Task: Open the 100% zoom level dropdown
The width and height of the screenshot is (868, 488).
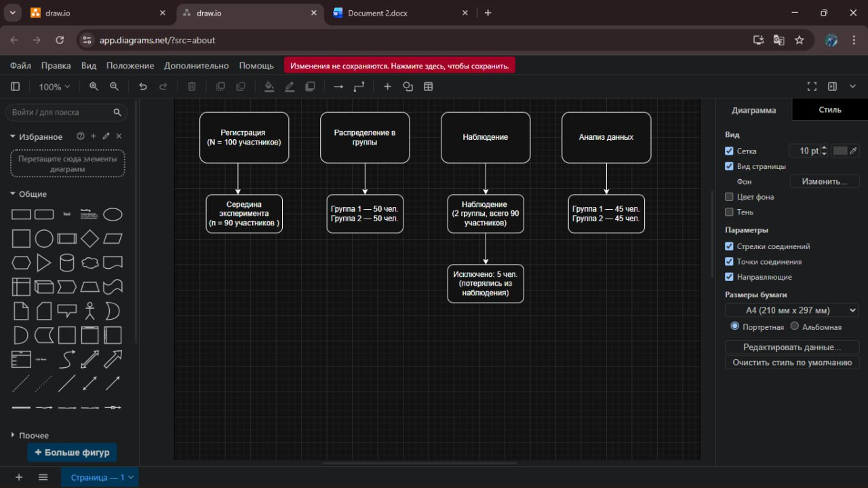Action: (54, 87)
